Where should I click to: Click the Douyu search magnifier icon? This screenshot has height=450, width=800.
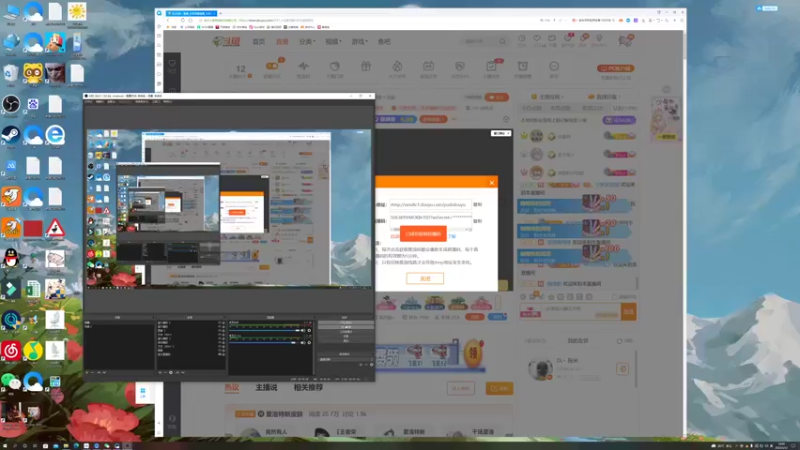tap(503, 41)
